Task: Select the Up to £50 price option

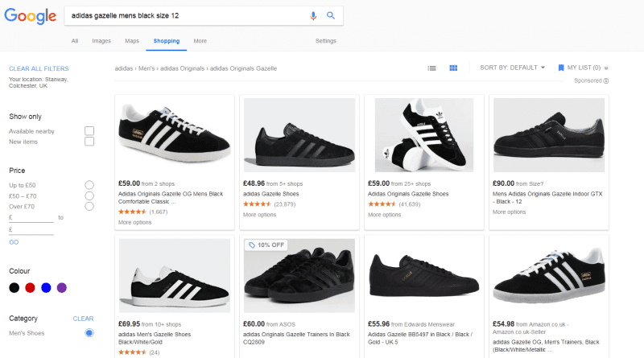Action: (89, 185)
